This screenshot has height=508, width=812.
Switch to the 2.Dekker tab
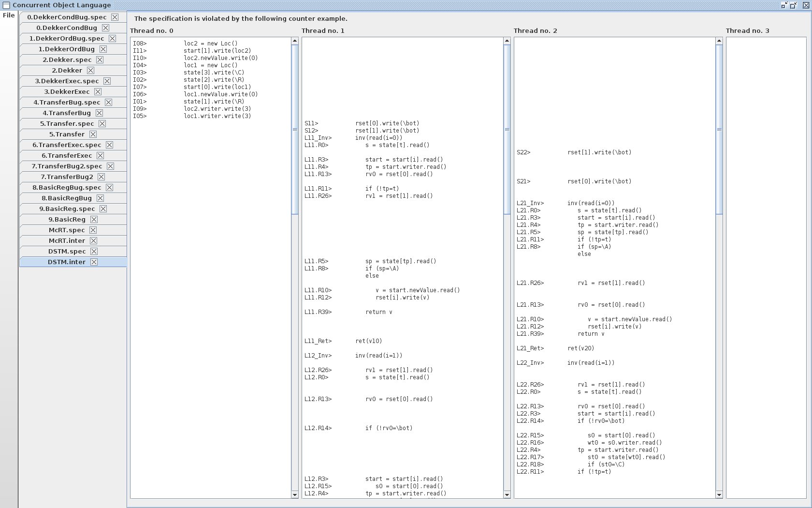coord(73,70)
